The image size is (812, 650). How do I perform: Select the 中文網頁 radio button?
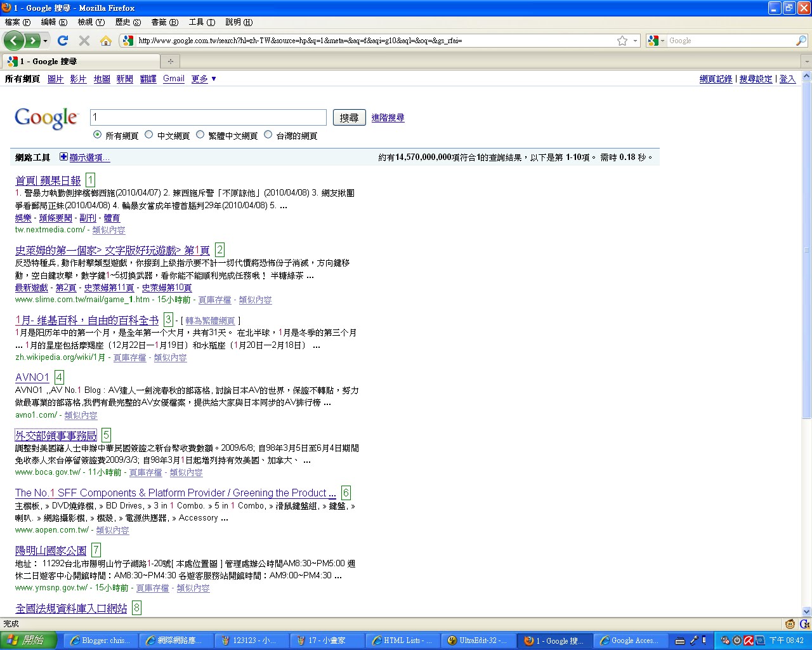click(x=148, y=135)
